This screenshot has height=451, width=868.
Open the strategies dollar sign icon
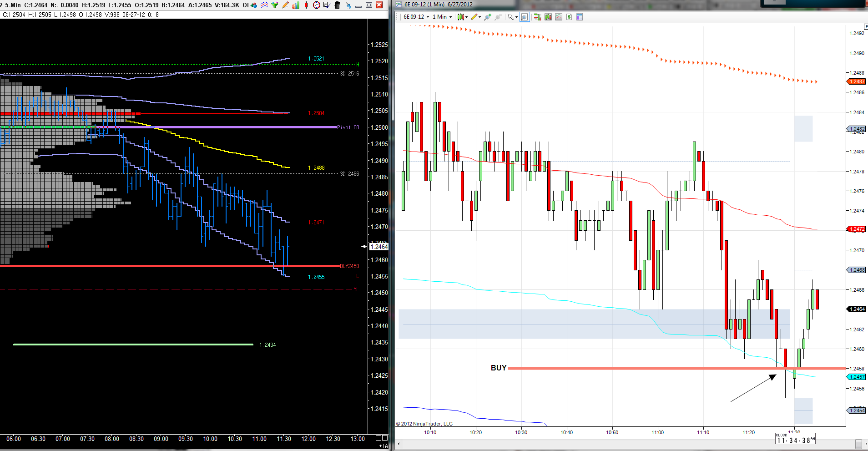569,17
